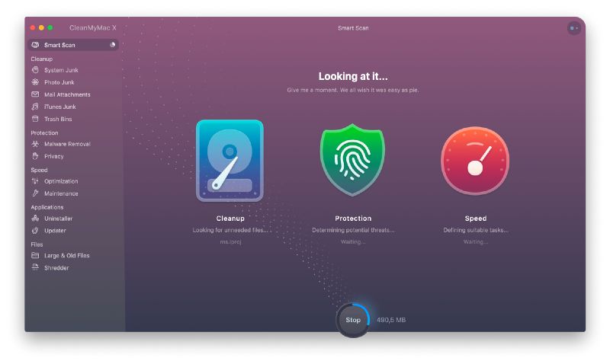Image resolution: width=610 pixels, height=364 pixels.
Task: Click the Maintenance wrench icon
Action: point(35,193)
